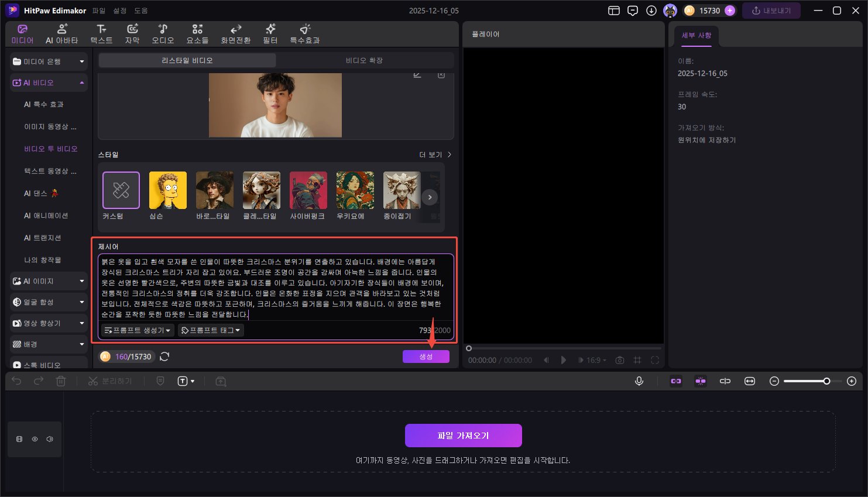Expand the AI 이미지 sidebar section

(49, 281)
